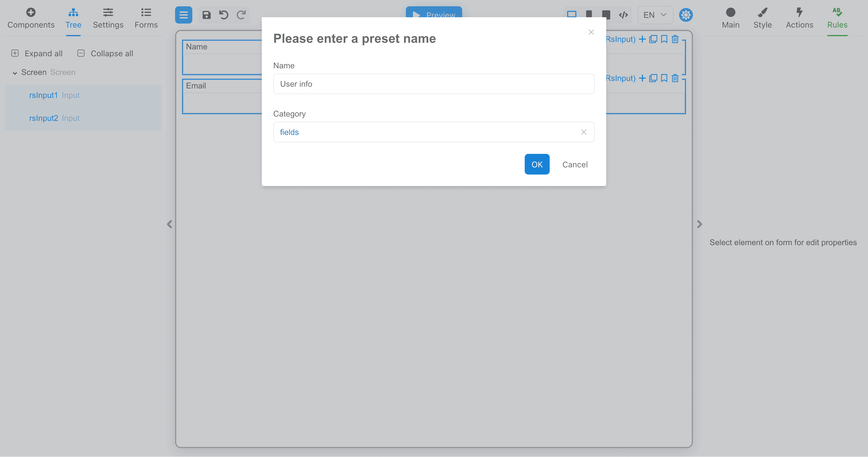Image resolution: width=868 pixels, height=457 pixels.
Task: Click the bookmark icon on Name field
Action: [x=664, y=39]
